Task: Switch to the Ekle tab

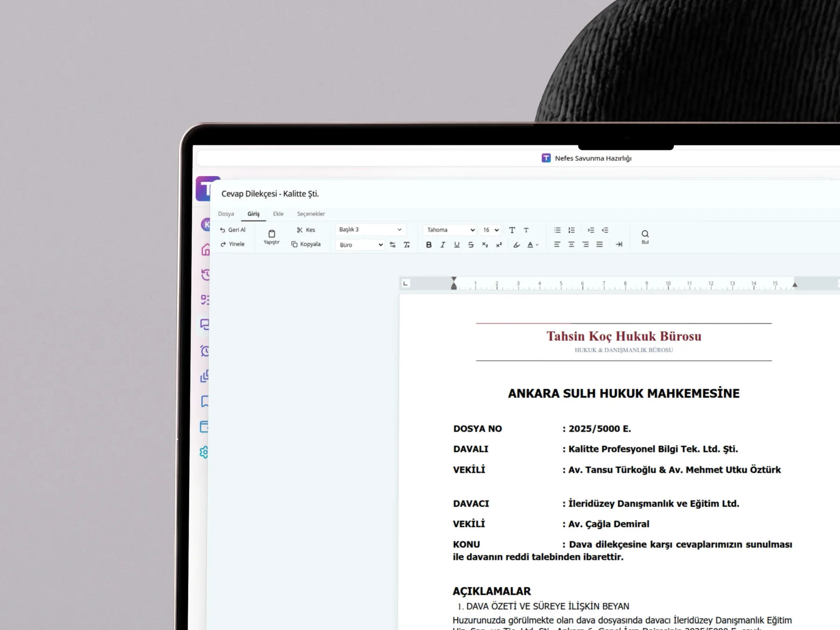Action: (x=278, y=214)
